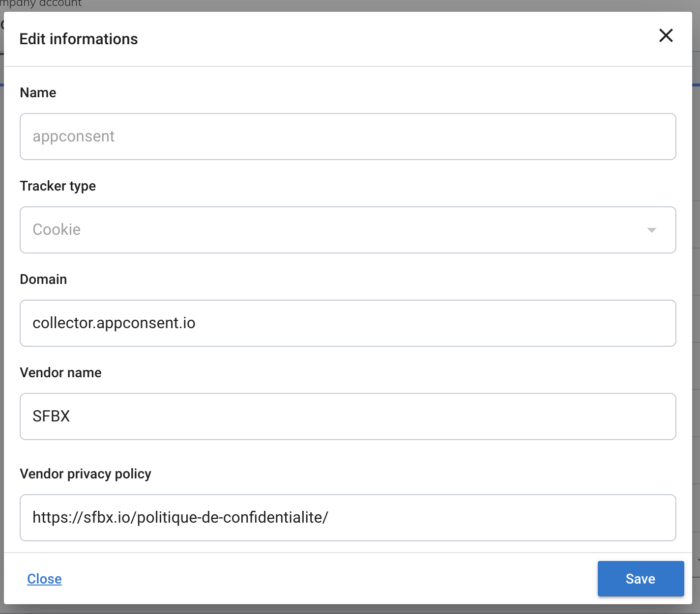700x614 pixels.
Task: Click the Vendor privacy policy label
Action: pyautogui.click(x=86, y=474)
